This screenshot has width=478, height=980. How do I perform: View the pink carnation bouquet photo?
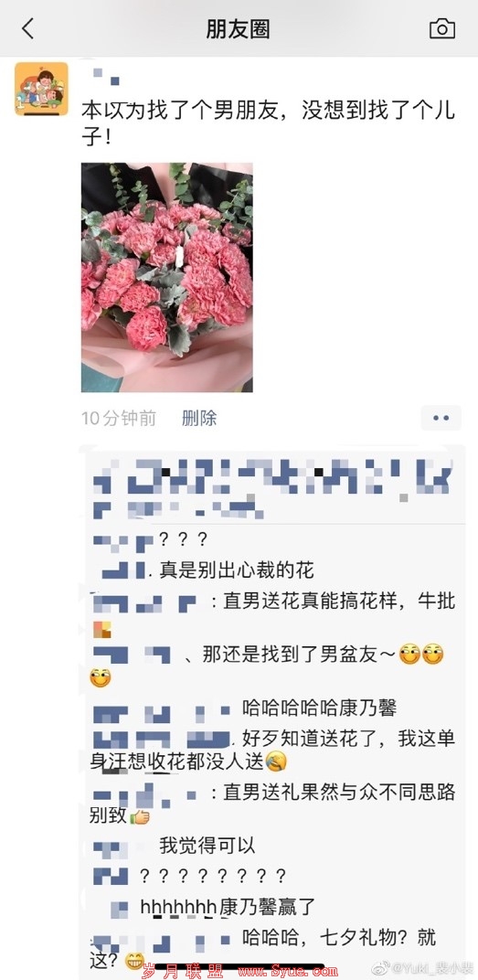pos(167,278)
